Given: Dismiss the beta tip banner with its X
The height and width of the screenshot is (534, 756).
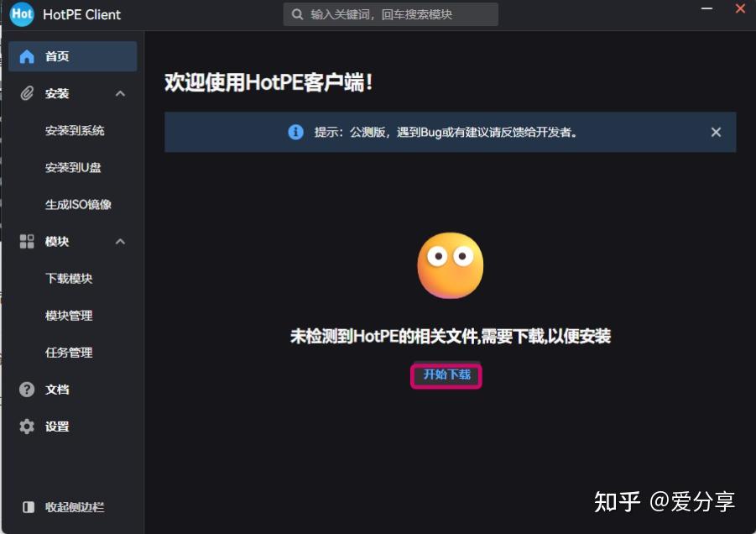Looking at the screenshot, I should (x=715, y=132).
